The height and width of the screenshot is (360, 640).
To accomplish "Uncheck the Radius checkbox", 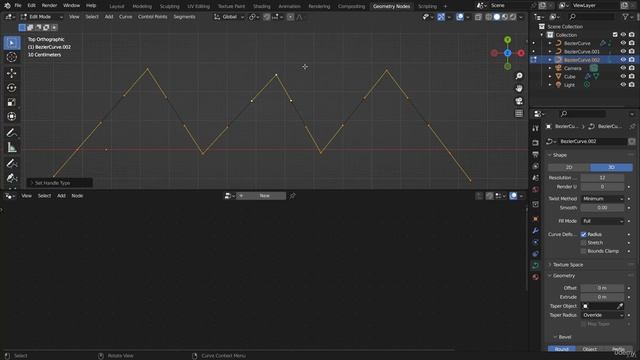I will click(x=584, y=234).
